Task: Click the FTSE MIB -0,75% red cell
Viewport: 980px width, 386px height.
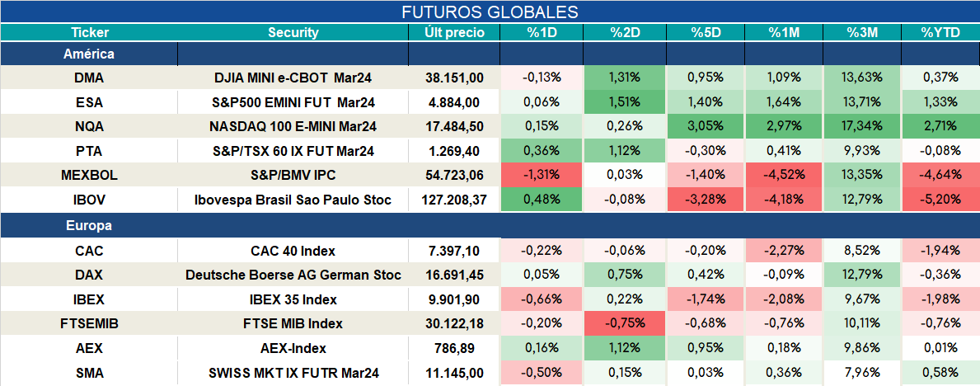Action: pos(625,324)
